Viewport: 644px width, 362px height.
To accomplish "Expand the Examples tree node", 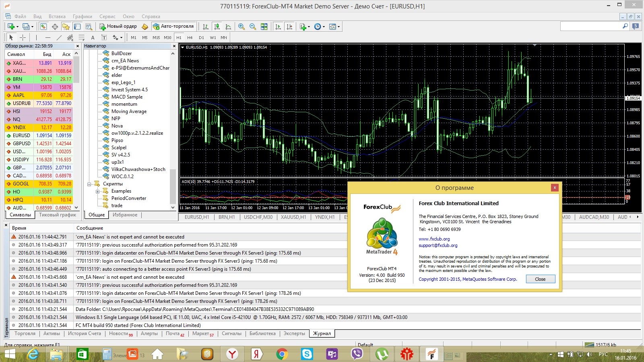I will (97, 191).
